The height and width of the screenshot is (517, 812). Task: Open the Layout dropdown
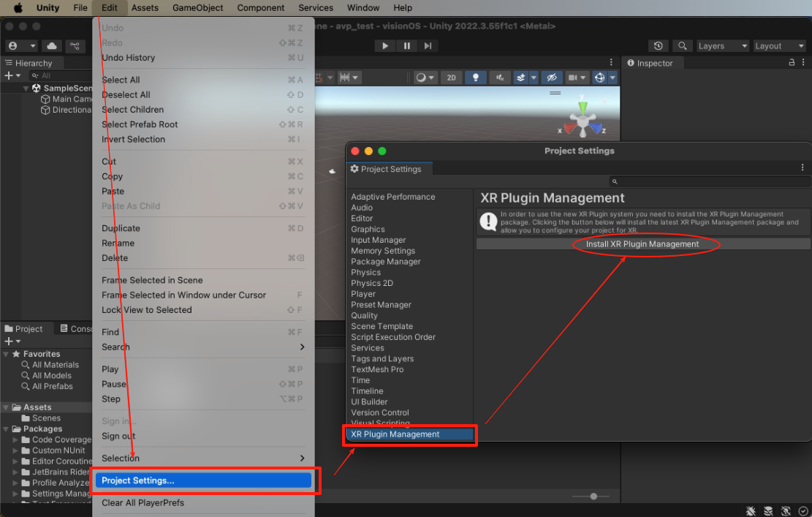779,46
